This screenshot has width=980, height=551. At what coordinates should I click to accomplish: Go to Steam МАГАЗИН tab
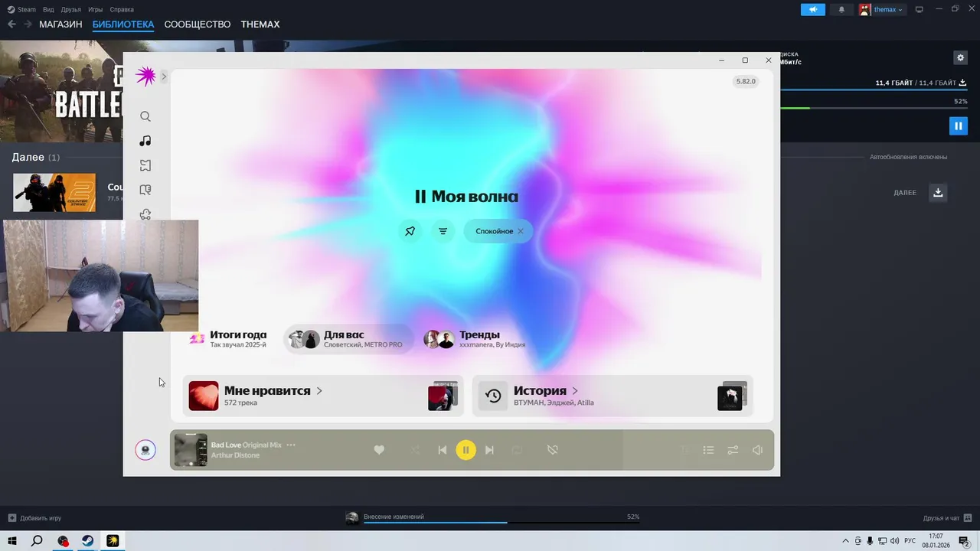(x=60, y=24)
